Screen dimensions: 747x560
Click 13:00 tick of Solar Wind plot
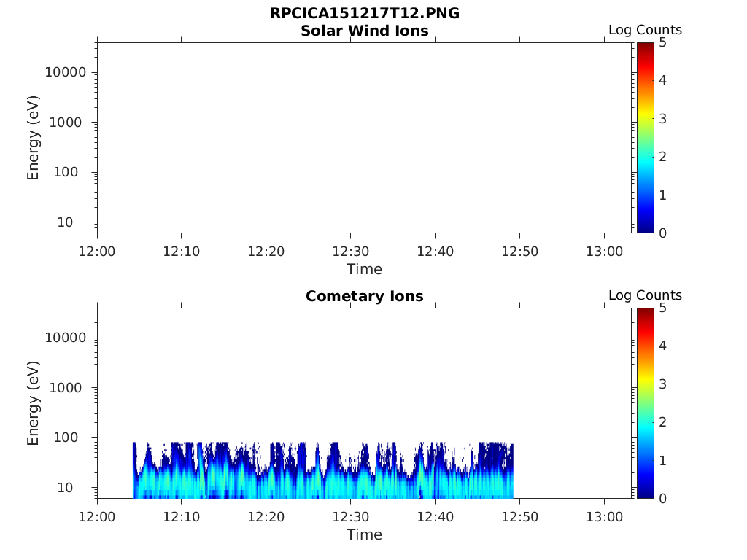604,252
